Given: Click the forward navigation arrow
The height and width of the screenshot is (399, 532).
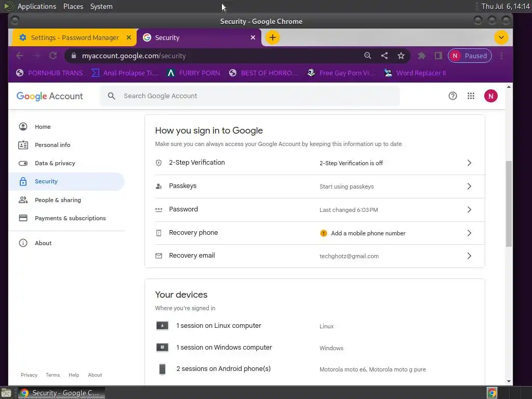Looking at the screenshot, I should tap(36, 56).
